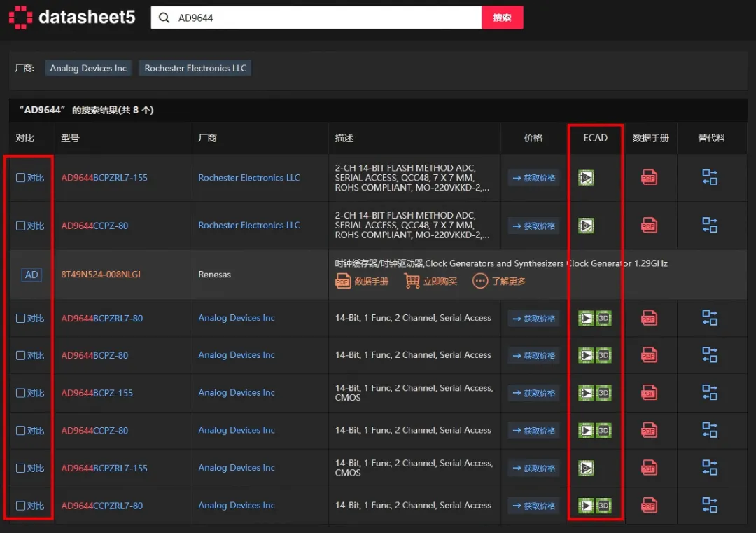Click the red 搜索 search button
The height and width of the screenshot is (533, 756).
tap(502, 18)
